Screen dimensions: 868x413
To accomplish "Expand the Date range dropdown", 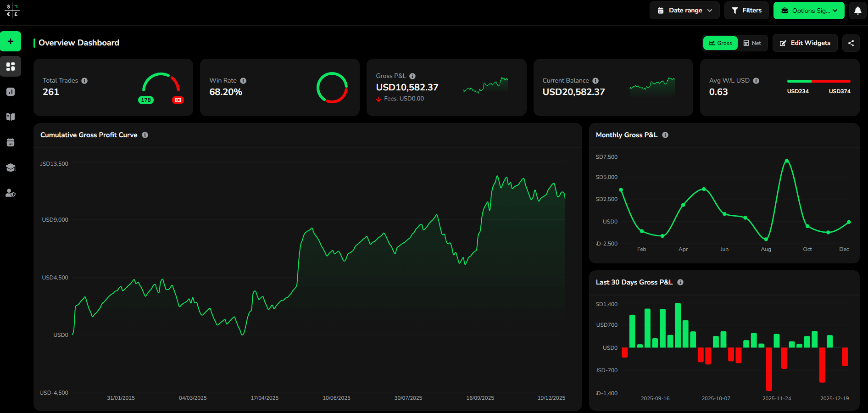I will coord(684,10).
